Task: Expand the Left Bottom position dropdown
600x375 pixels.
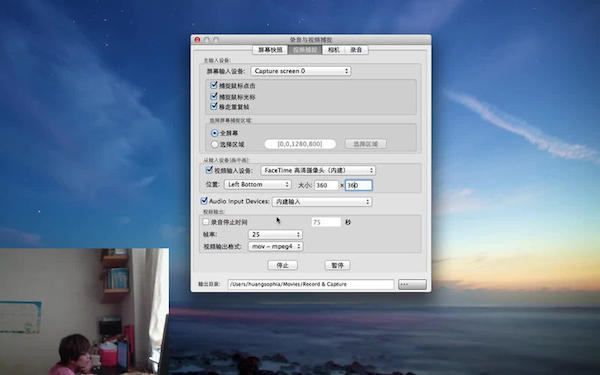Action: [x=258, y=184]
